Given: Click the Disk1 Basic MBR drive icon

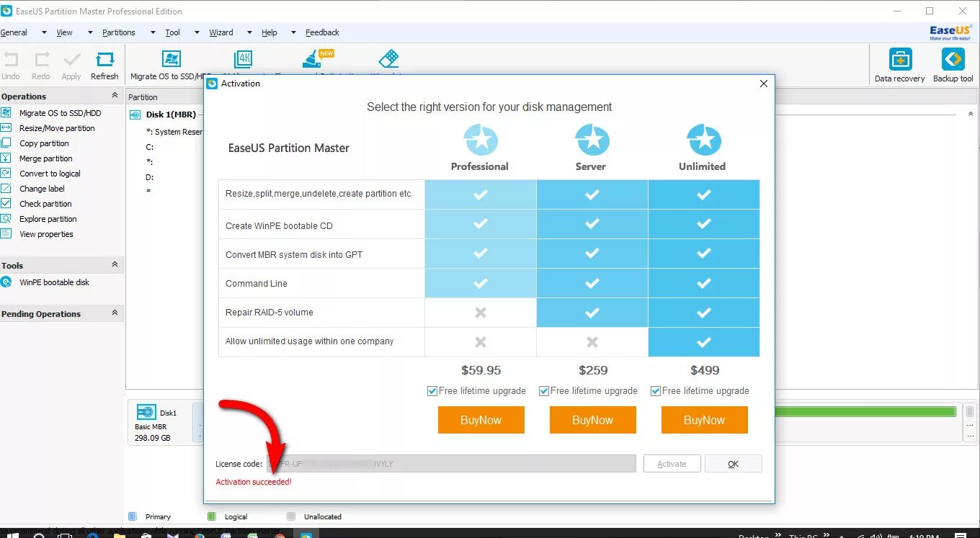Looking at the screenshot, I should (146, 413).
